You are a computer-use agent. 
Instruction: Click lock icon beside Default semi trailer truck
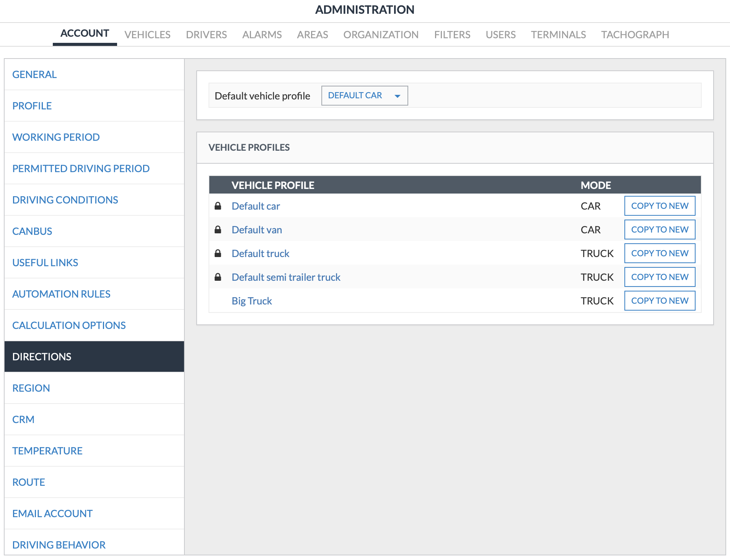(218, 277)
